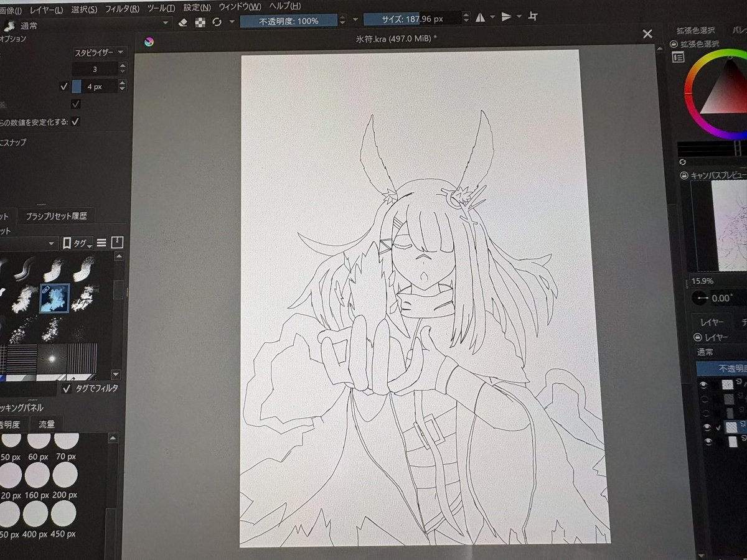Click the horizontal mirror tool icon
747x560 pixels.
point(479,17)
